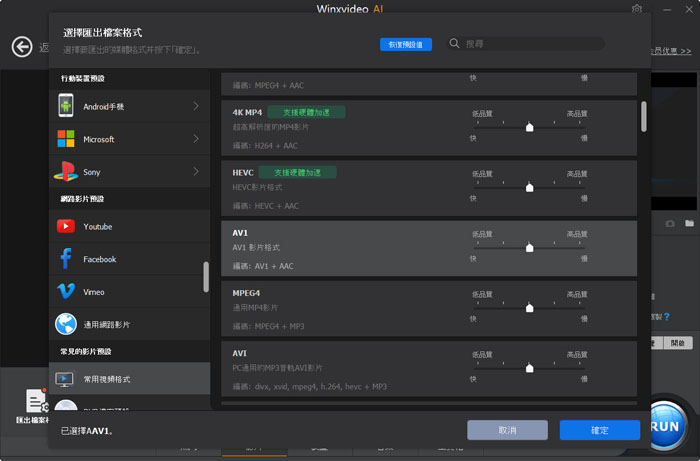Select the Facebook preset icon

pyautogui.click(x=66, y=259)
